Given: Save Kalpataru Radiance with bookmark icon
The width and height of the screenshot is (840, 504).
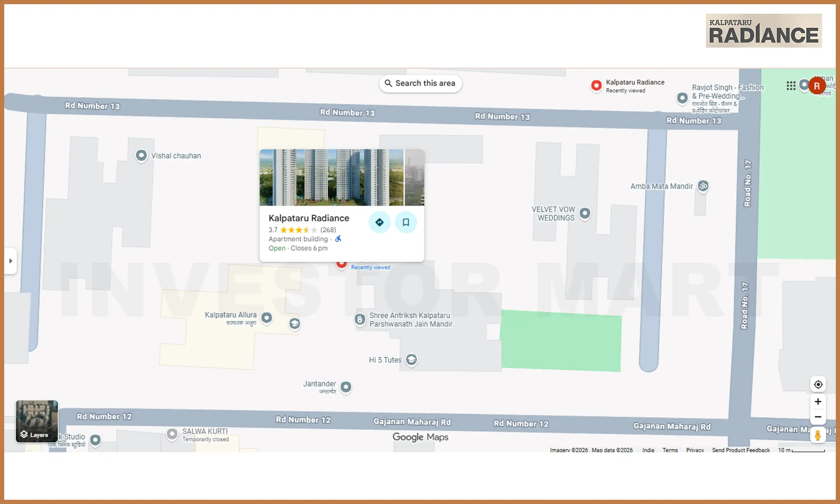Looking at the screenshot, I should point(405,222).
